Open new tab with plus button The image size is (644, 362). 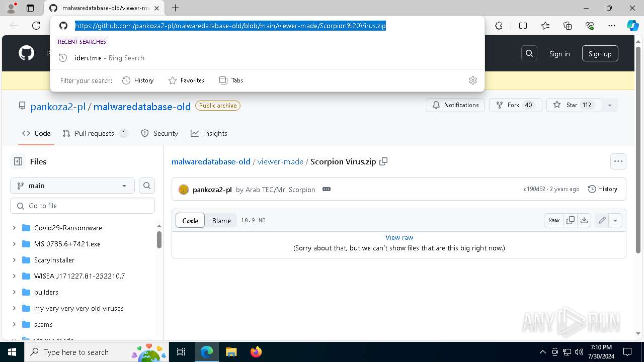[175, 8]
